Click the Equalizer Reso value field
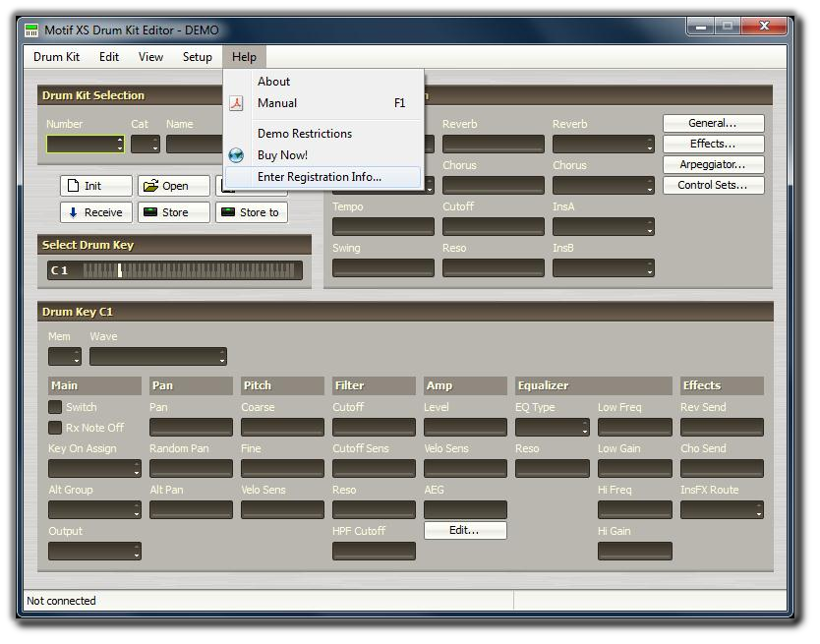This screenshot has height=644, width=820. tap(553, 469)
